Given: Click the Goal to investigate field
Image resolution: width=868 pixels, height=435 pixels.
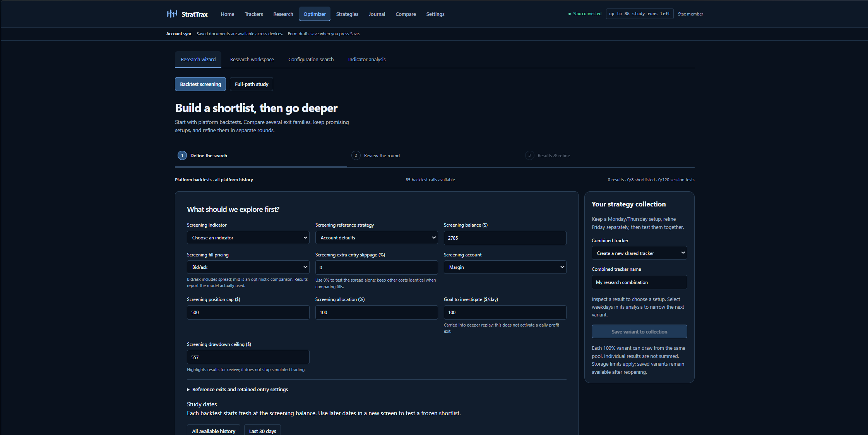Looking at the screenshot, I should tap(505, 312).
